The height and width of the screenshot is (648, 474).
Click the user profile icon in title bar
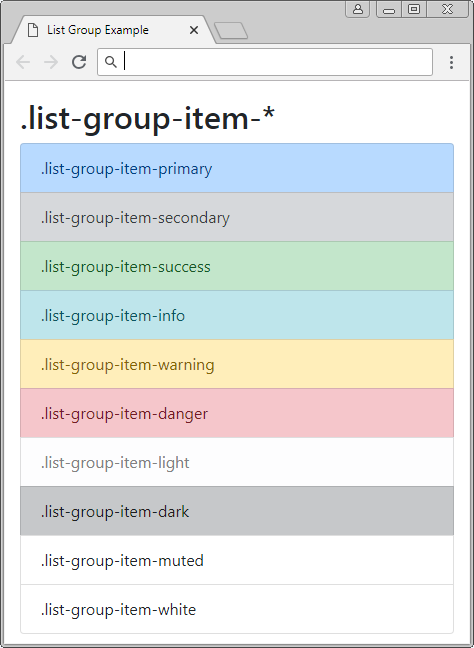pyautogui.click(x=358, y=9)
